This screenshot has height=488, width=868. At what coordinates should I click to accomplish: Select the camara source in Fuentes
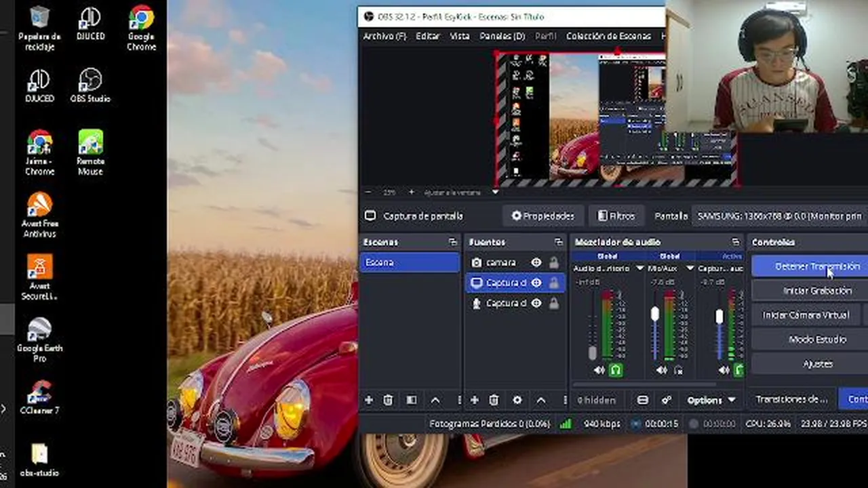point(500,263)
